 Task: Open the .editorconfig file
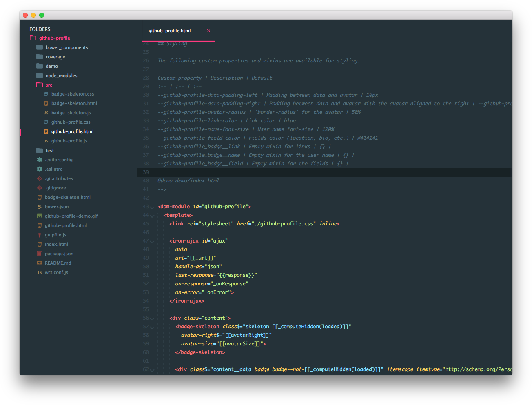[x=59, y=160]
